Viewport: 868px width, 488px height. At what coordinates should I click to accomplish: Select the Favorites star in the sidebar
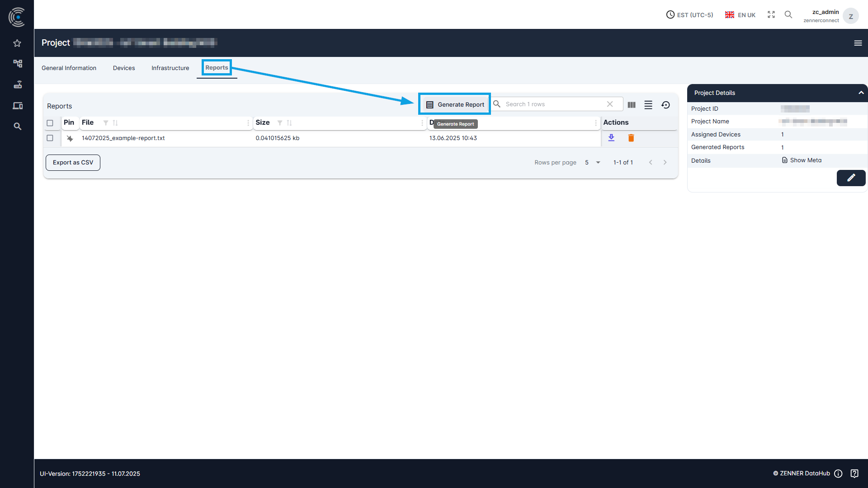point(17,43)
